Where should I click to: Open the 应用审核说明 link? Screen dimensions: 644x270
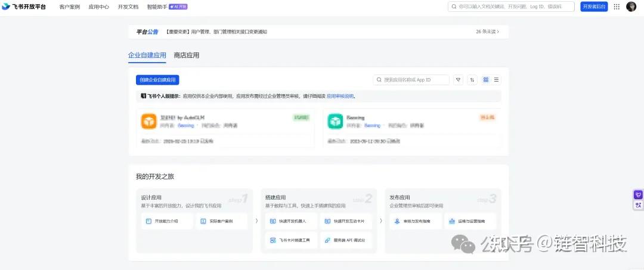(x=340, y=97)
